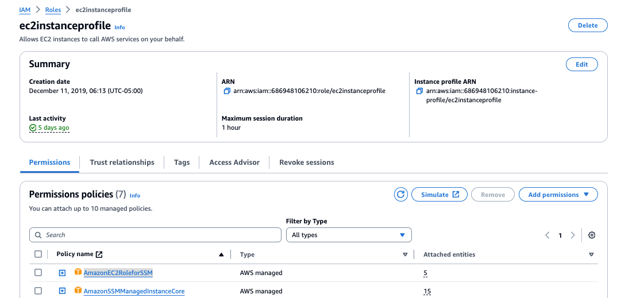
Task: Open the Tags tab
Action: point(182,162)
